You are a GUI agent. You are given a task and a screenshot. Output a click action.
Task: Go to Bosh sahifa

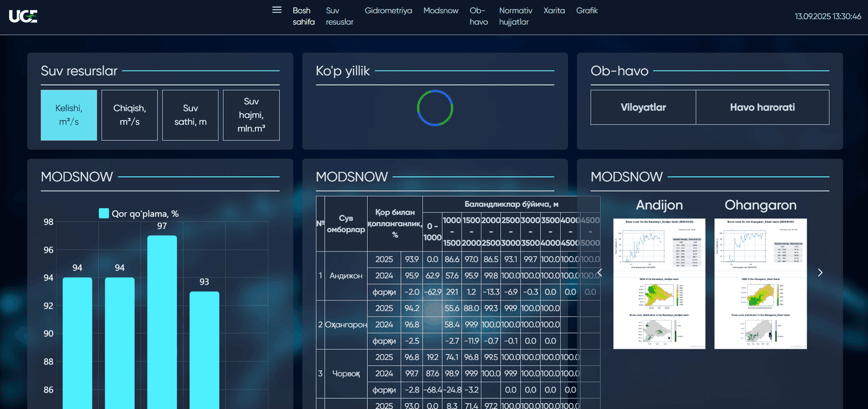click(x=304, y=16)
